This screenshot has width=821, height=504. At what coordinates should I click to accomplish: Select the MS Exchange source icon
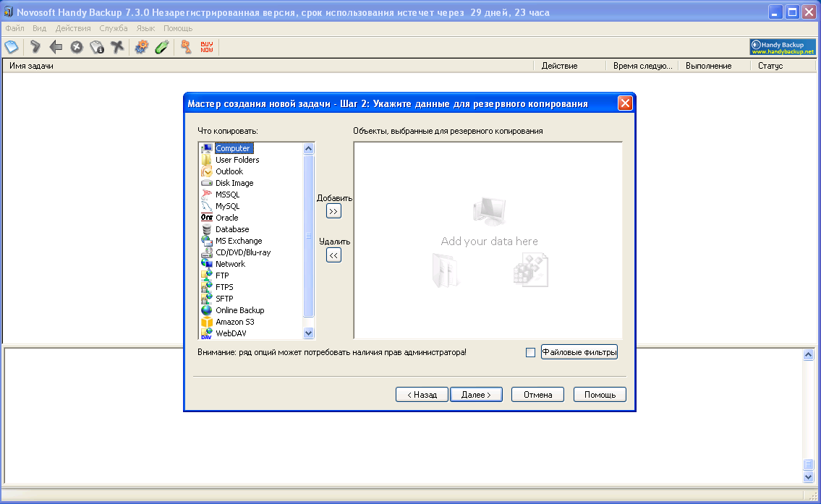(x=207, y=240)
